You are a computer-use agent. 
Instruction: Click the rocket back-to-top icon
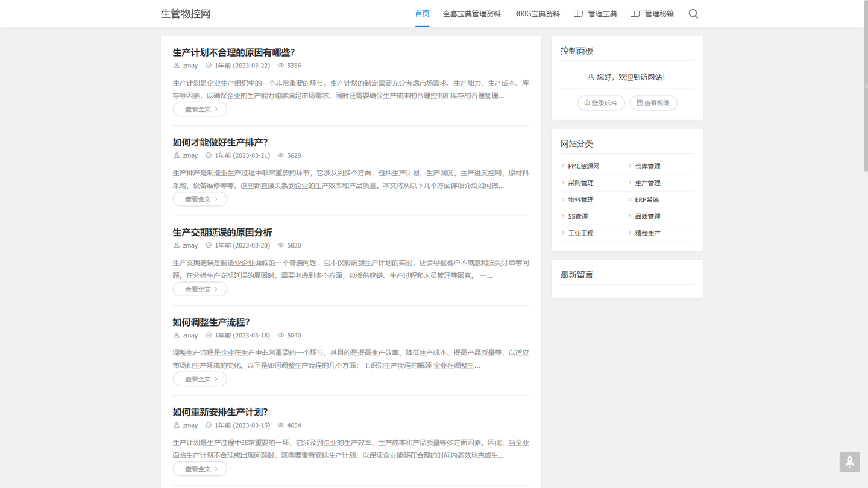point(849,462)
